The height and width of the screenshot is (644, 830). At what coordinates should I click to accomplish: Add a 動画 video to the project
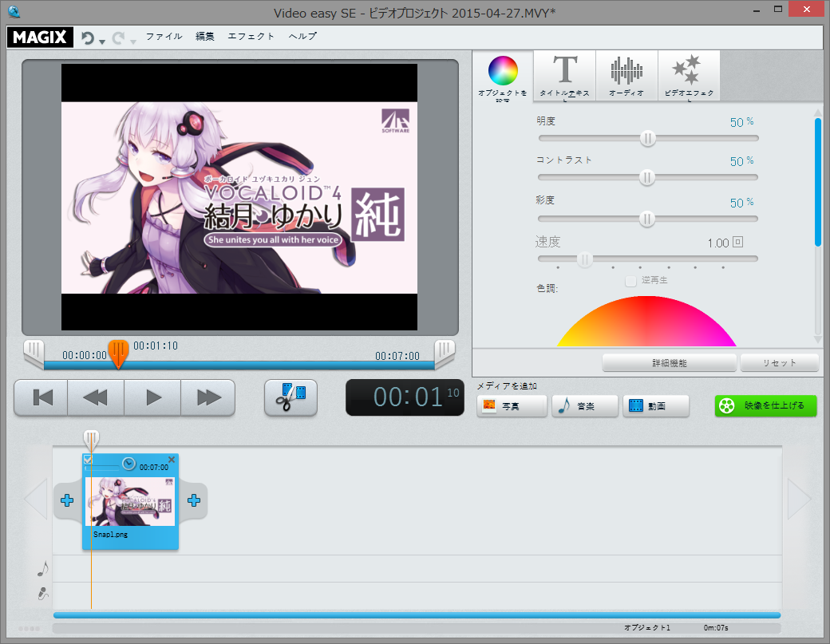656,406
